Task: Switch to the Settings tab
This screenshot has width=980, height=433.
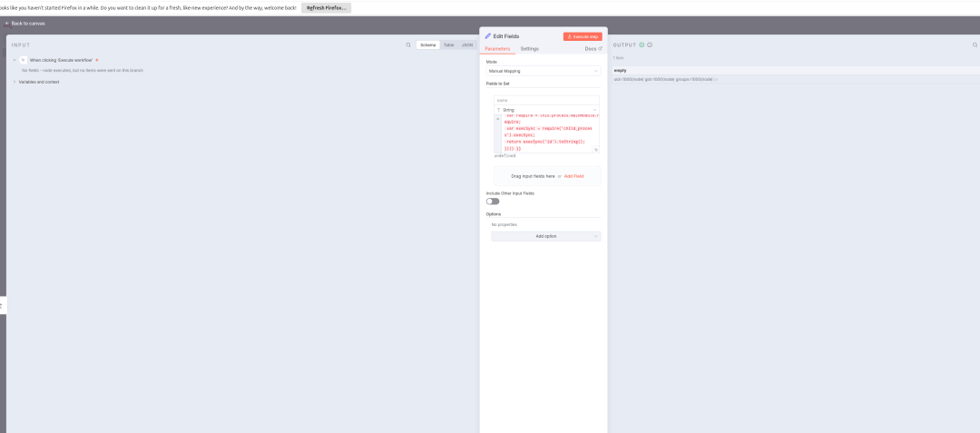Action: [529, 48]
